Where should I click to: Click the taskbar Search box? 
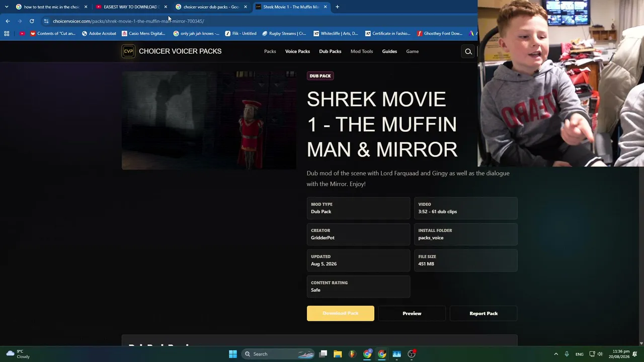tap(278, 354)
